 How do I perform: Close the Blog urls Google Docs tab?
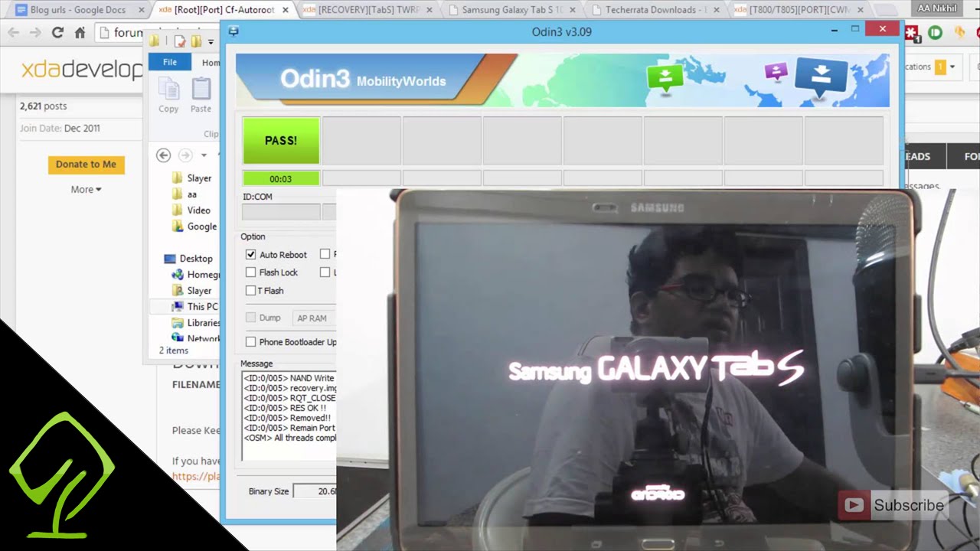point(143,10)
